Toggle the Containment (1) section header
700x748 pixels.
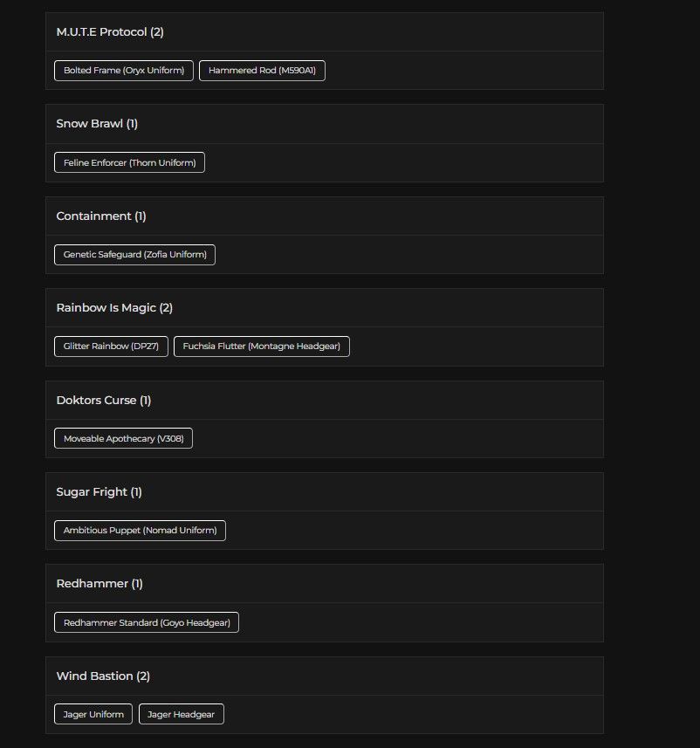point(325,216)
